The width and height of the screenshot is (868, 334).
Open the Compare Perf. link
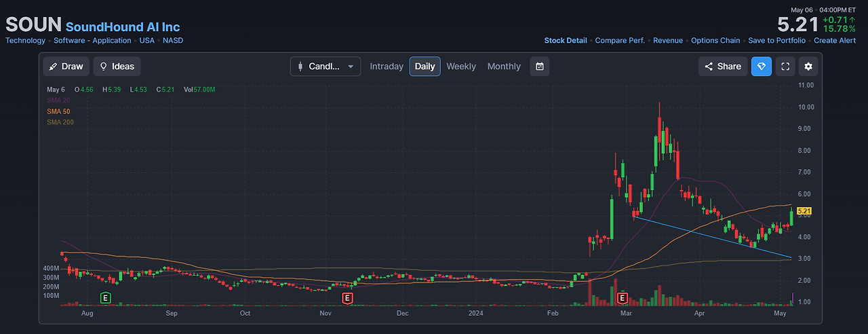click(x=620, y=41)
